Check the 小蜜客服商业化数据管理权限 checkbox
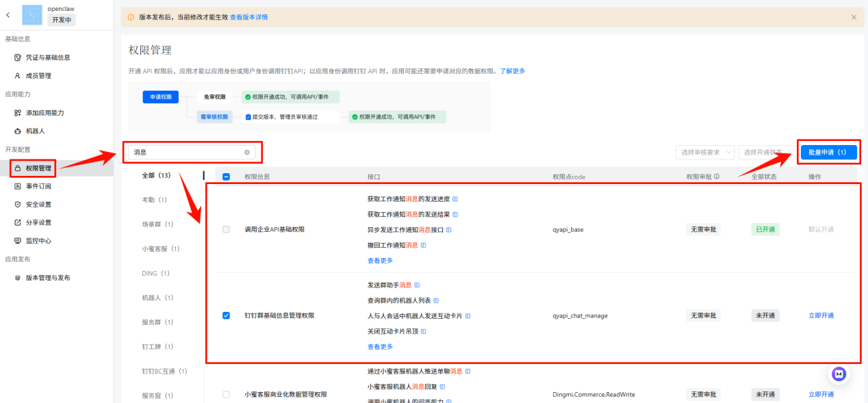Screen dimensions: 868x403 coord(227,394)
